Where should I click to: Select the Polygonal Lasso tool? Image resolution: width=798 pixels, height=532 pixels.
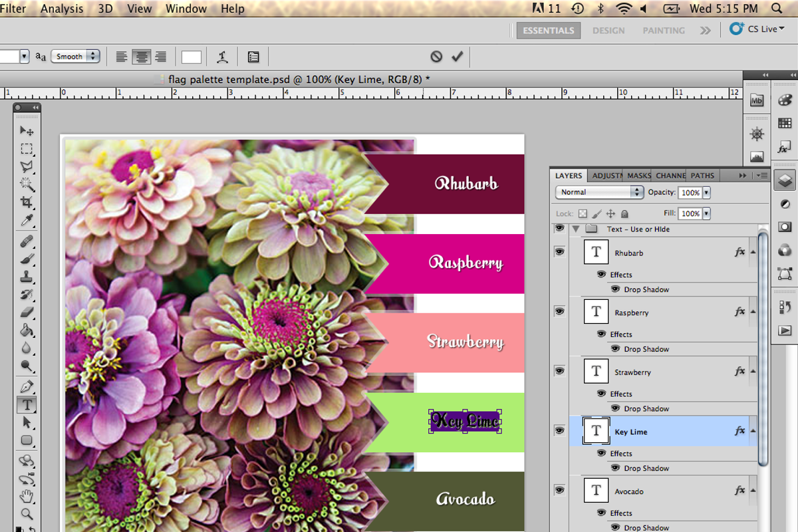[27, 166]
